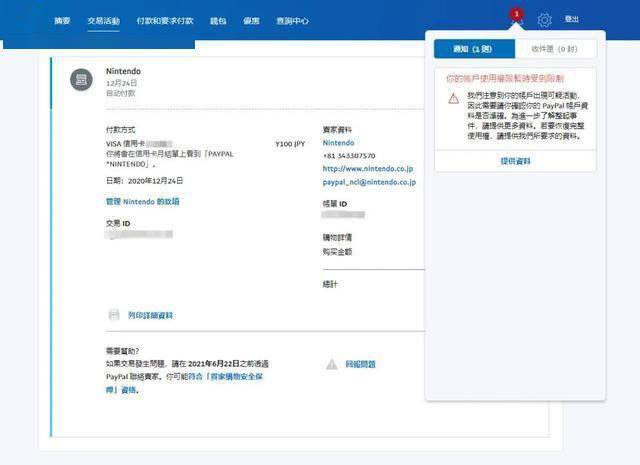Click the 自动付款 label

[120, 93]
